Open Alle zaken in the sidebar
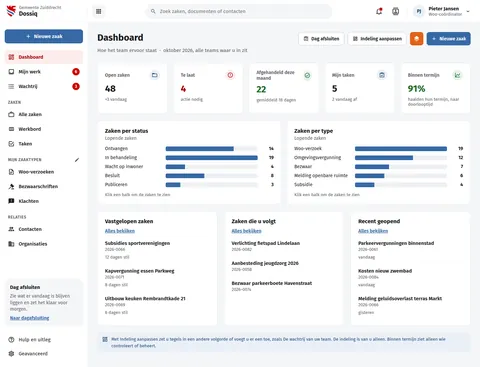480x367 pixels. coord(44,114)
